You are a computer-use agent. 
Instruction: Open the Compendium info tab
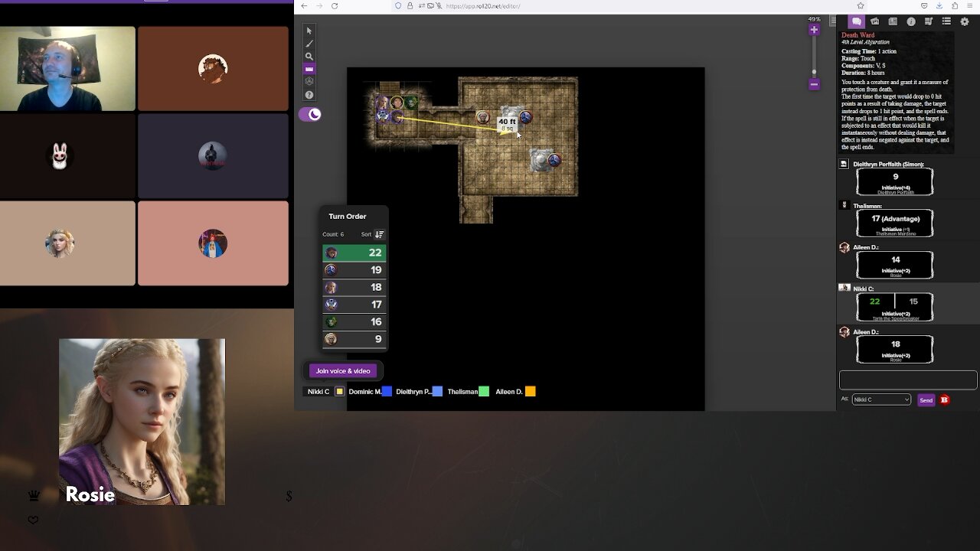click(x=911, y=21)
